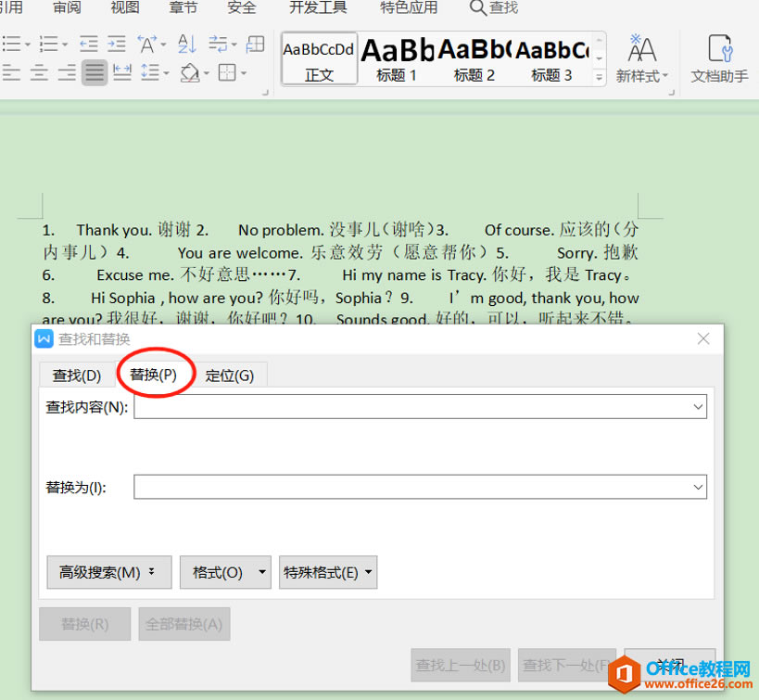Expand borders dropdown arrow

244,73
